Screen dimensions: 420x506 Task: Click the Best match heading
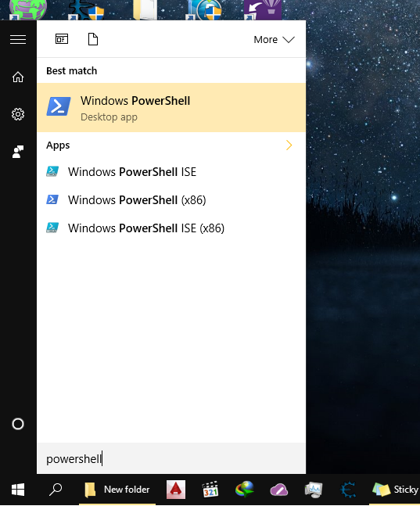click(x=72, y=70)
